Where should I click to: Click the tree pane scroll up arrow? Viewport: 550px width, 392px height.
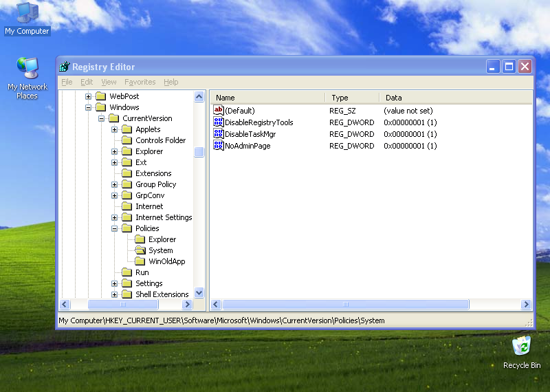pyautogui.click(x=199, y=96)
